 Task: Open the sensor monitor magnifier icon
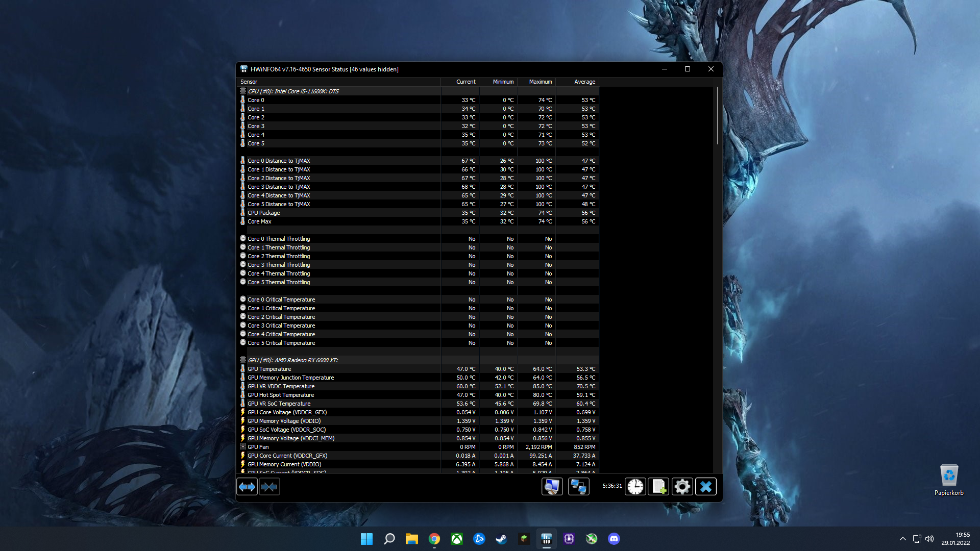[x=552, y=487]
